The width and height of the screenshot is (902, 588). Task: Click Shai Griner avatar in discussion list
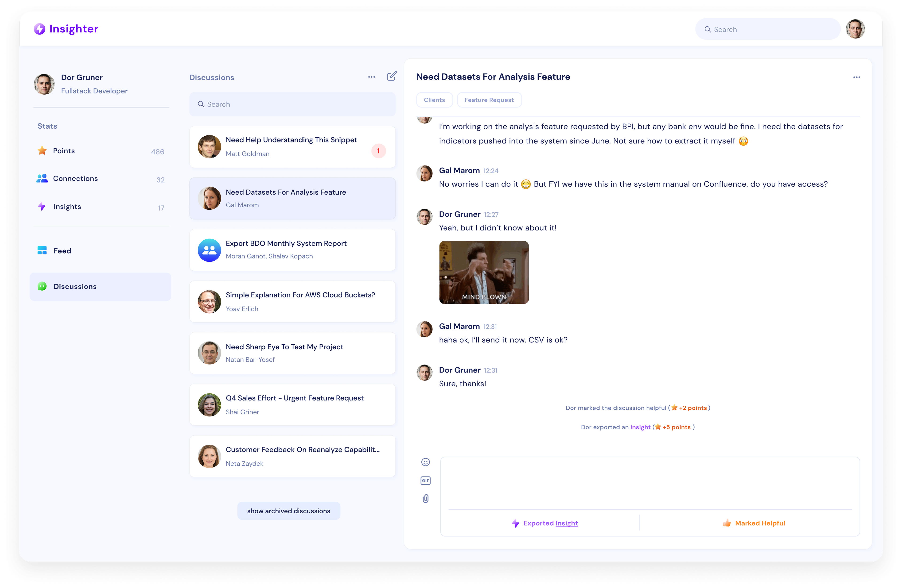[x=209, y=405]
